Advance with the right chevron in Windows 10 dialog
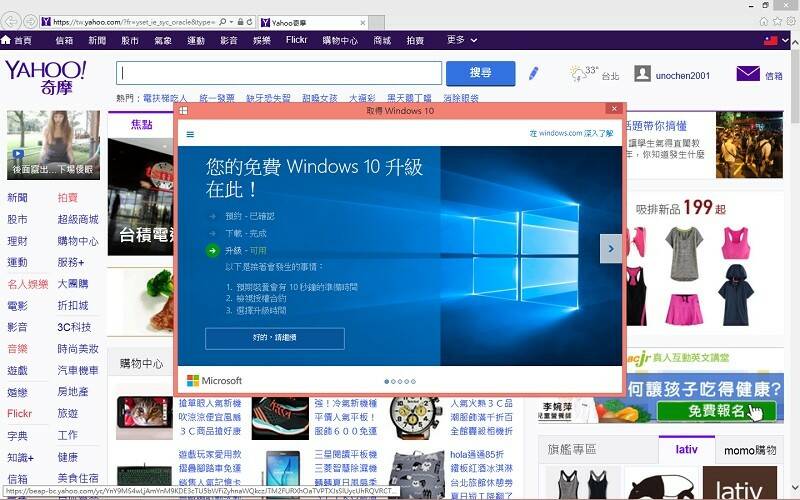800x500 pixels. click(x=611, y=248)
